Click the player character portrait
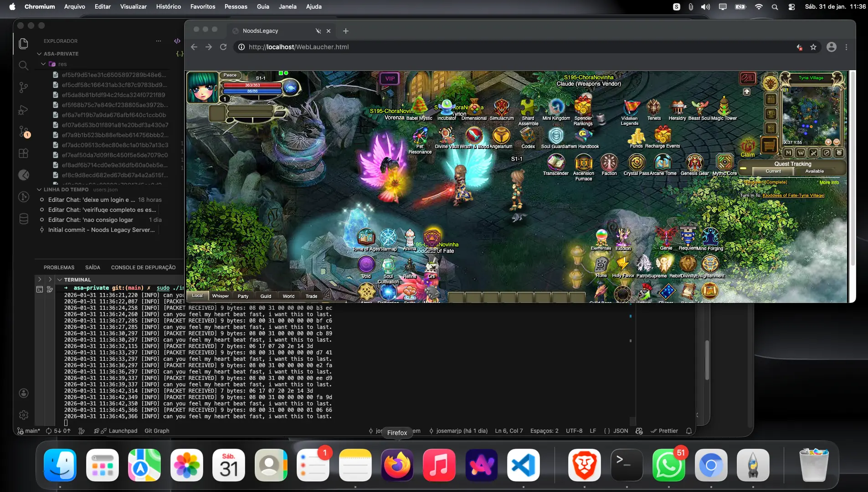The width and height of the screenshot is (868, 492). tap(203, 87)
